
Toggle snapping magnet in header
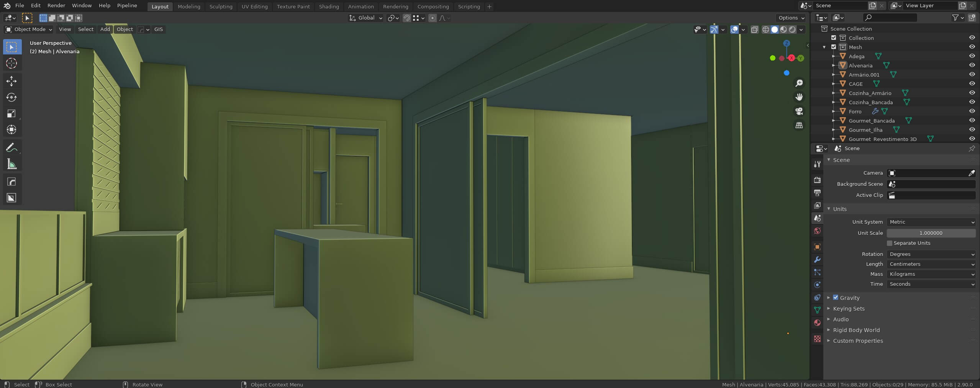(407, 18)
